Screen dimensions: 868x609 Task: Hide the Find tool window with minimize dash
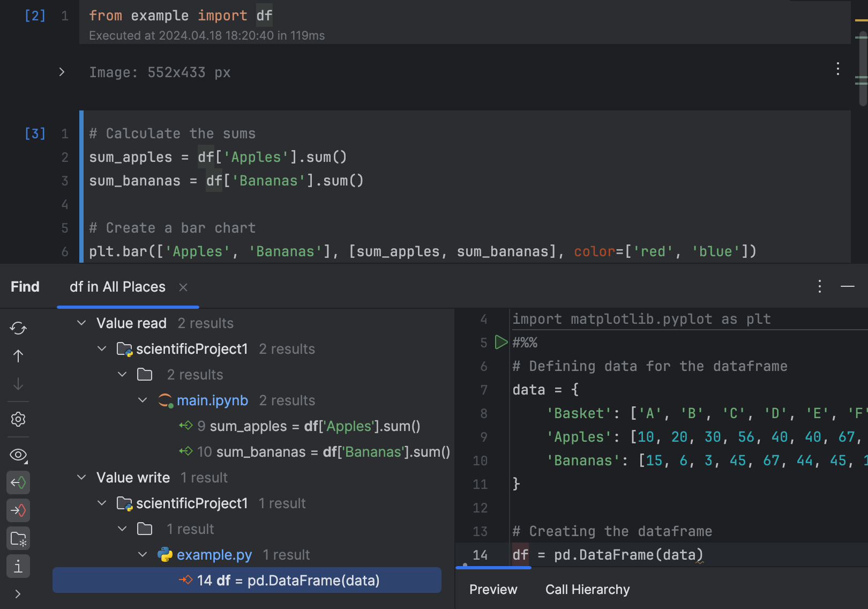pyautogui.click(x=848, y=286)
